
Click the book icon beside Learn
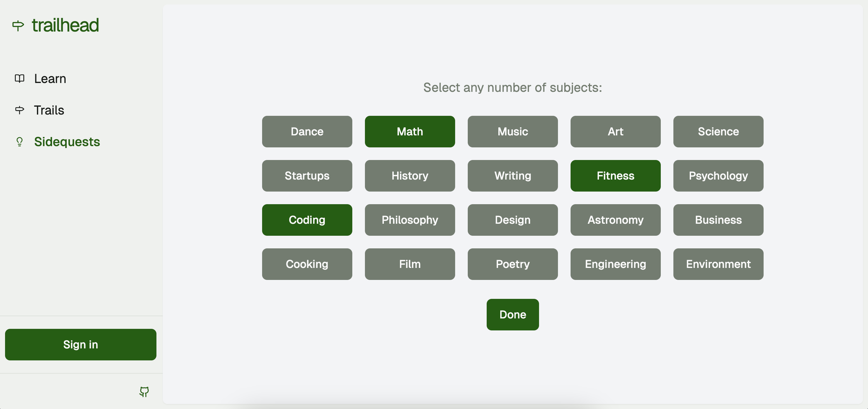pyautogui.click(x=20, y=79)
